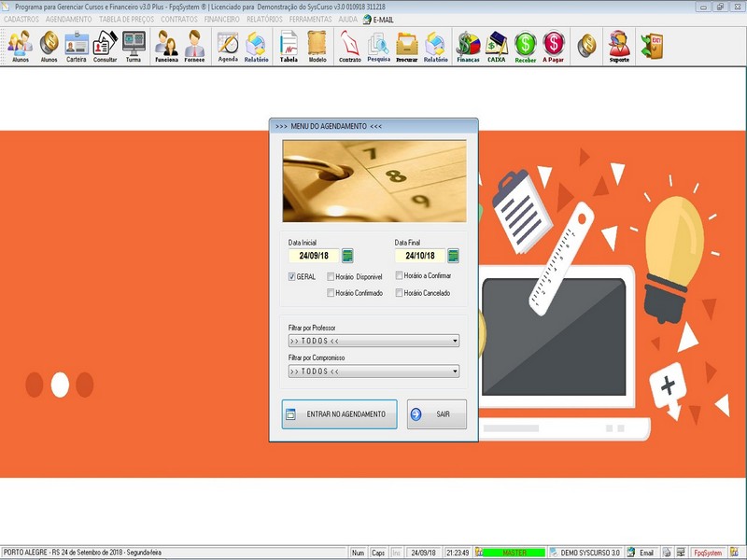
Task: Open Relatório icon next to Agenda
Action: [x=256, y=46]
